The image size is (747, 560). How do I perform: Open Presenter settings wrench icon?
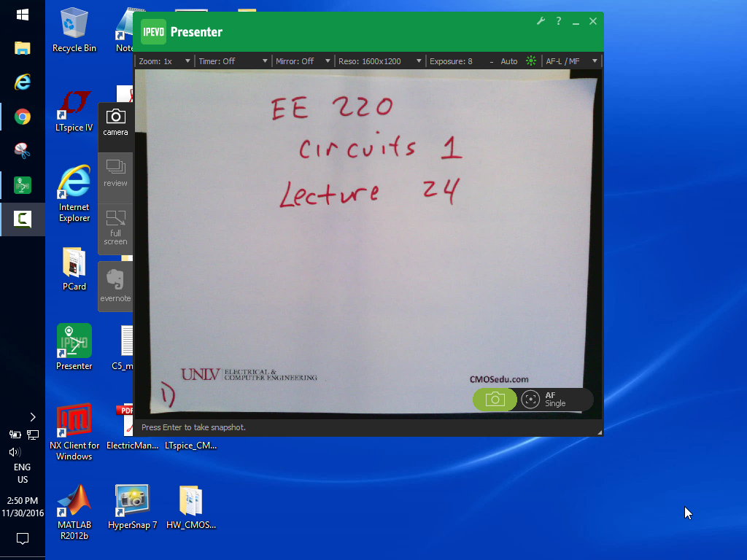coord(541,21)
